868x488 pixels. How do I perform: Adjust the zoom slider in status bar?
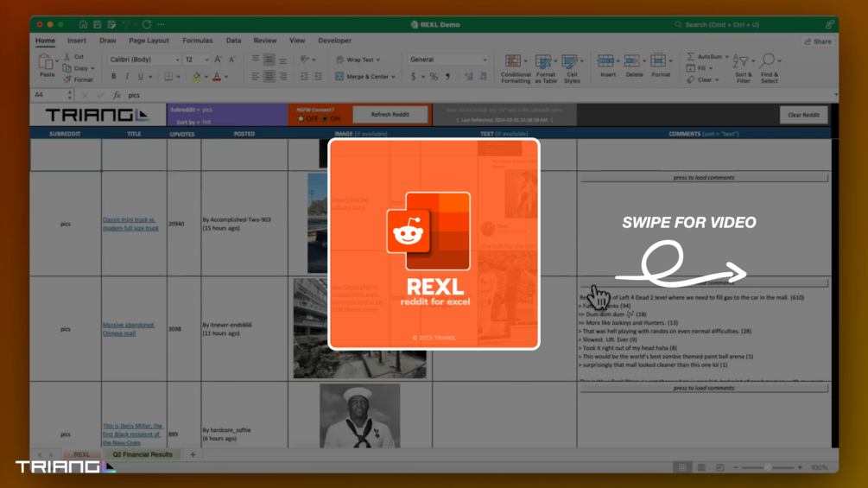click(x=768, y=467)
